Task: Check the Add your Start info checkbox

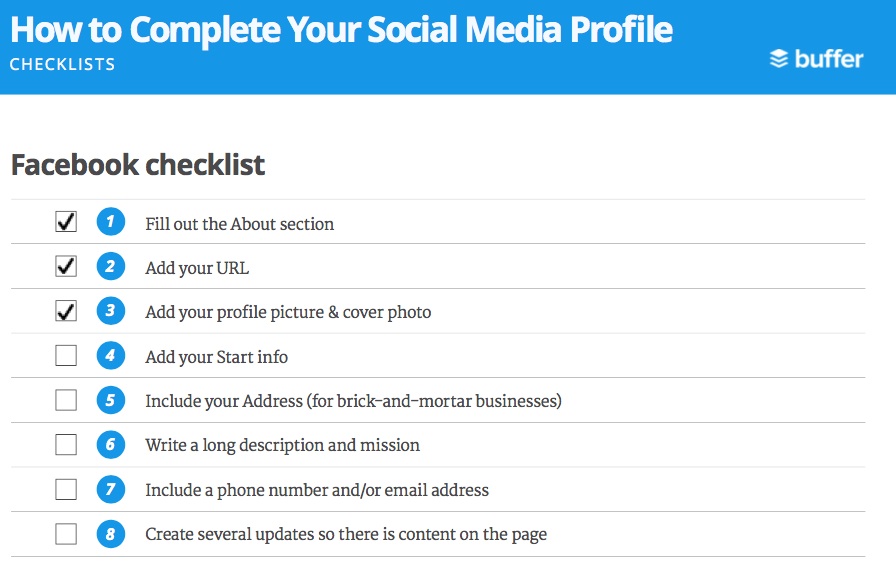Action: coord(66,355)
